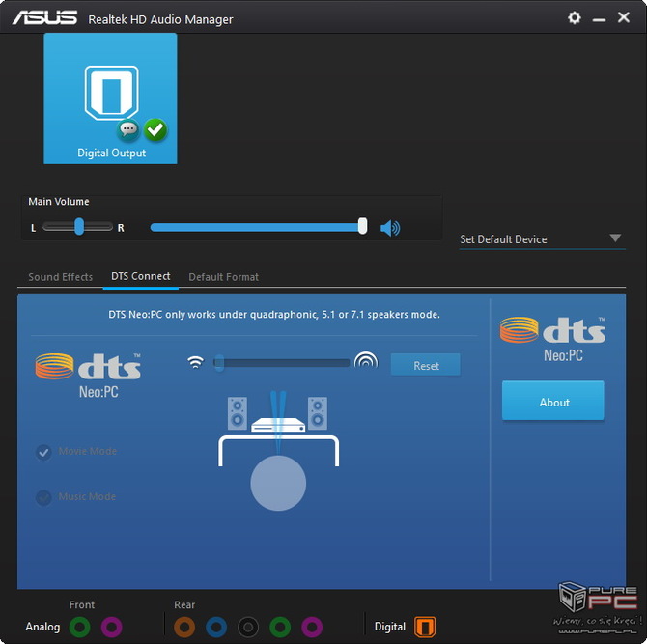
Task: Click the ASUS logo in title bar
Action: pyautogui.click(x=44, y=17)
